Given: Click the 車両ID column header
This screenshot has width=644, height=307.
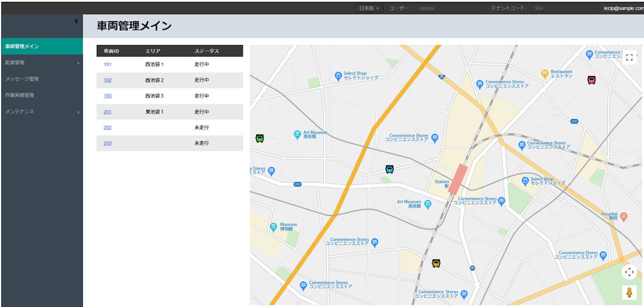Looking at the screenshot, I should click(x=111, y=51).
